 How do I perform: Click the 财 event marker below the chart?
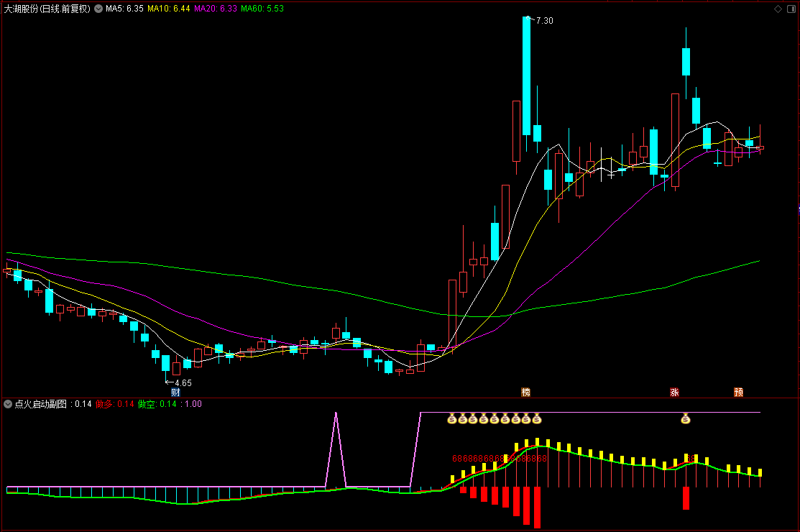(x=175, y=393)
